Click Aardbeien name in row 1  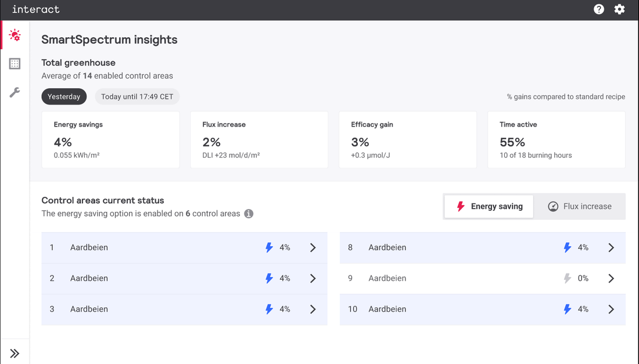89,247
